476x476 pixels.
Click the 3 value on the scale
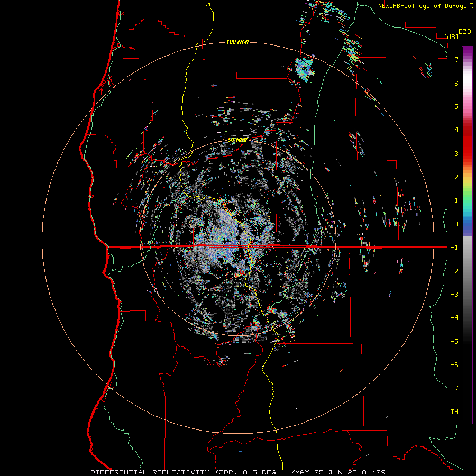pos(456,153)
